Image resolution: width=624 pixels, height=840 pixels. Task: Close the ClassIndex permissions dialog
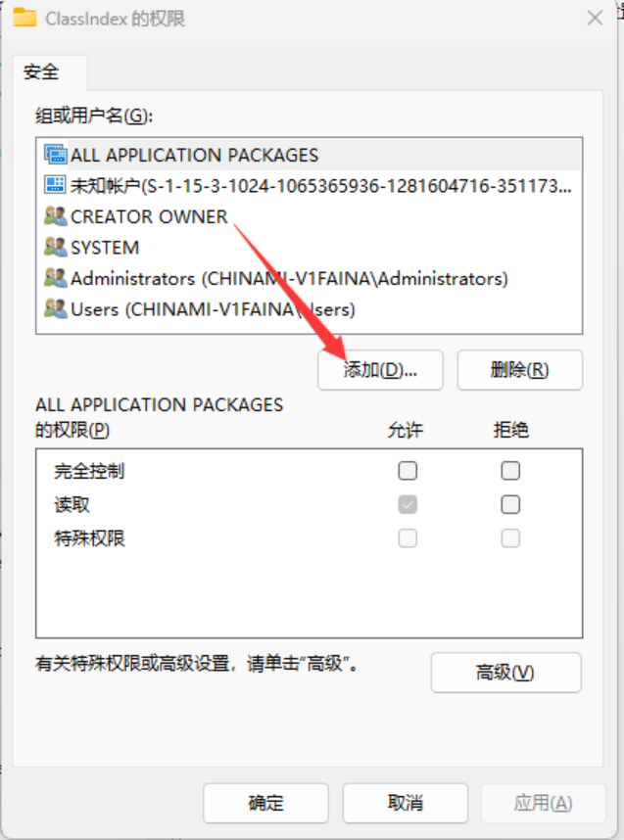(595, 19)
